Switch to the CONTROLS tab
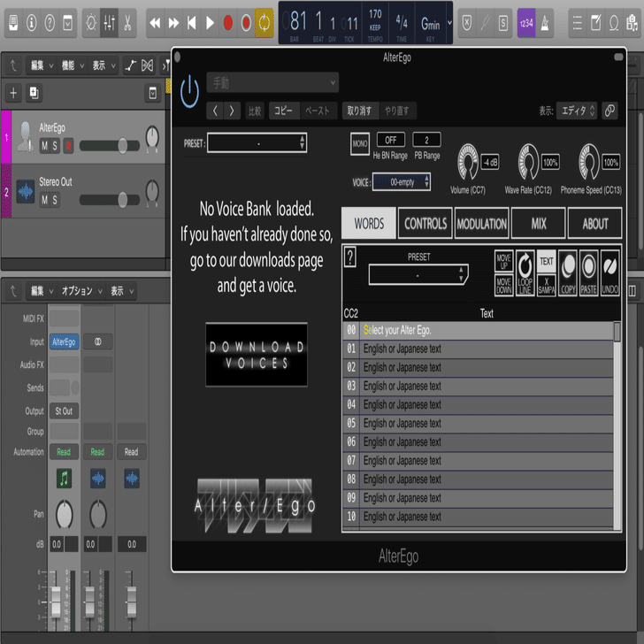 coord(425,224)
